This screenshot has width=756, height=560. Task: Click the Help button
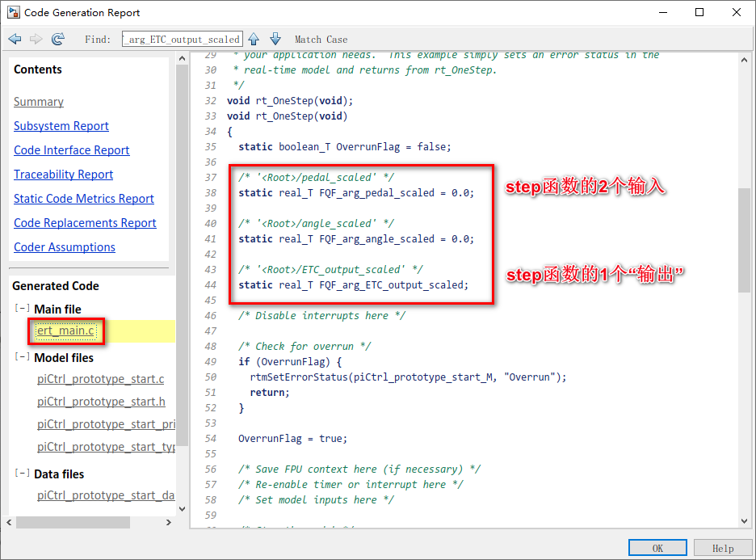[x=723, y=548]
